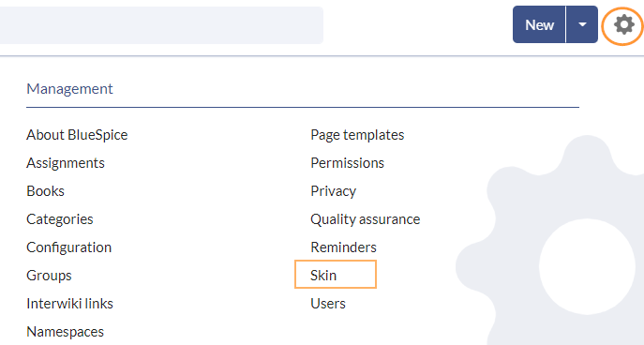Expand the New button dropdown arrow
The width and height of the screenshot is (644, 345).
(x=582, y=24)
